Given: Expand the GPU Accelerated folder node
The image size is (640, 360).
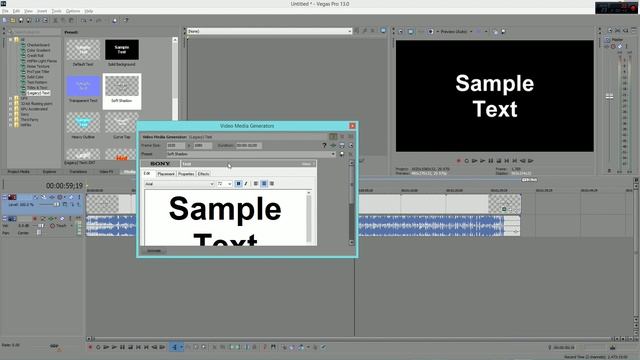Looking at the screenshot, I should [11, 109].
